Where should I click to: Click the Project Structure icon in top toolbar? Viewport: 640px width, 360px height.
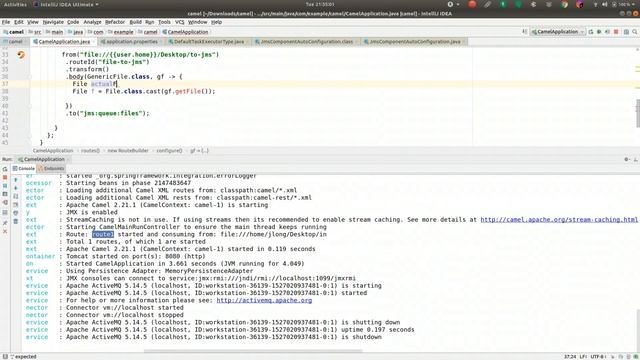click(x=626, y=32)
